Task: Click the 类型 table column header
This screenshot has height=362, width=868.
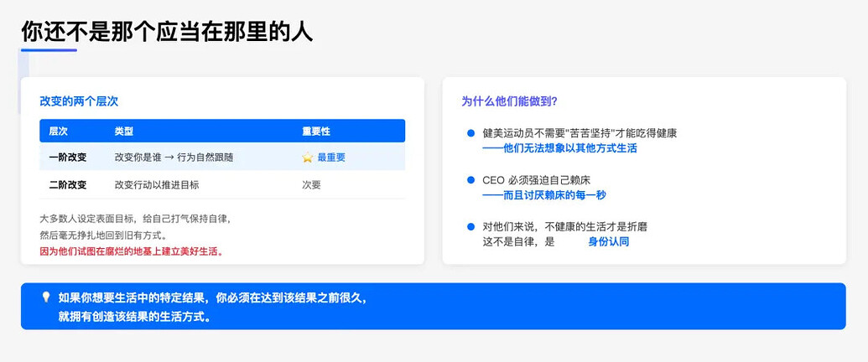Action: pyautogui.click(x=124, y=132)
